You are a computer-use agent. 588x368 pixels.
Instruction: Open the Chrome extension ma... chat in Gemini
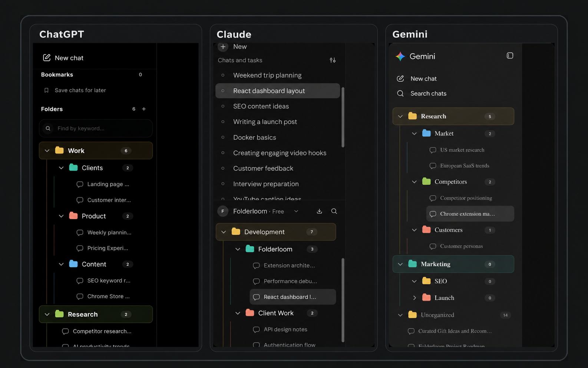click(x=470, y=214)
